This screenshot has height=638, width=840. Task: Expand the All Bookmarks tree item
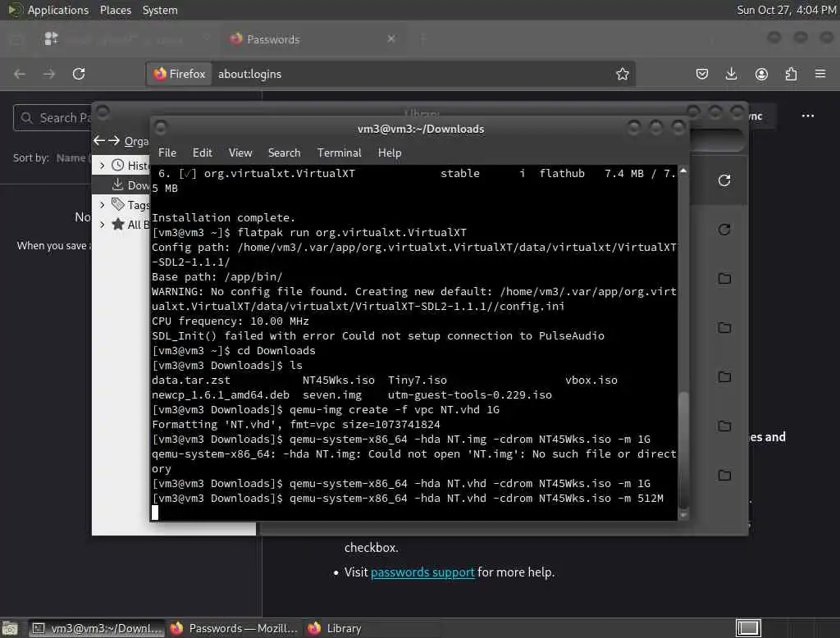(x=103, y=225)
